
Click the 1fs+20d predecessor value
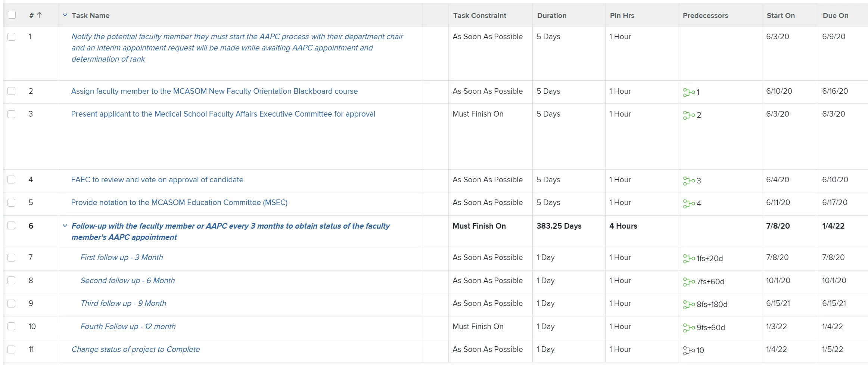[710, 259]
